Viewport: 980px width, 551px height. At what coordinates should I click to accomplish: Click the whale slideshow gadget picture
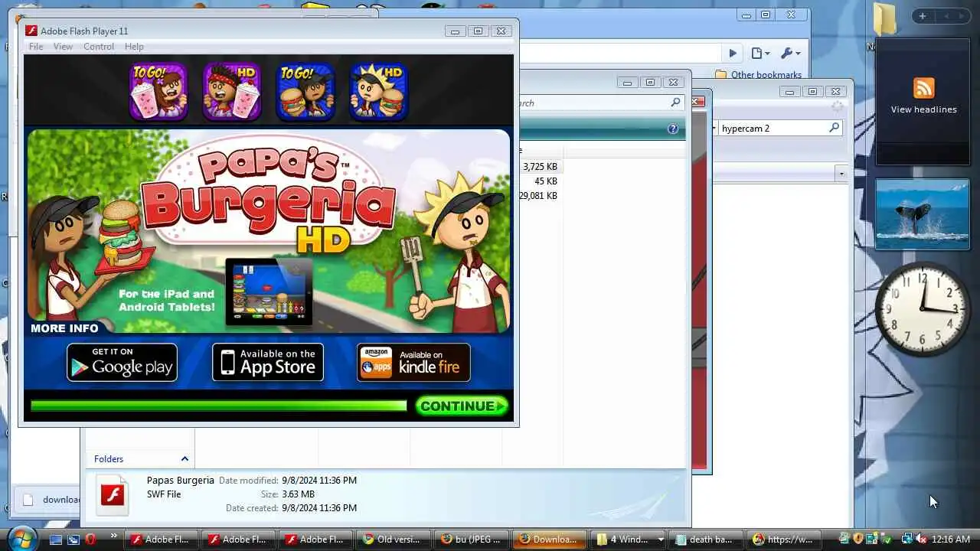(x=923, y=214)
